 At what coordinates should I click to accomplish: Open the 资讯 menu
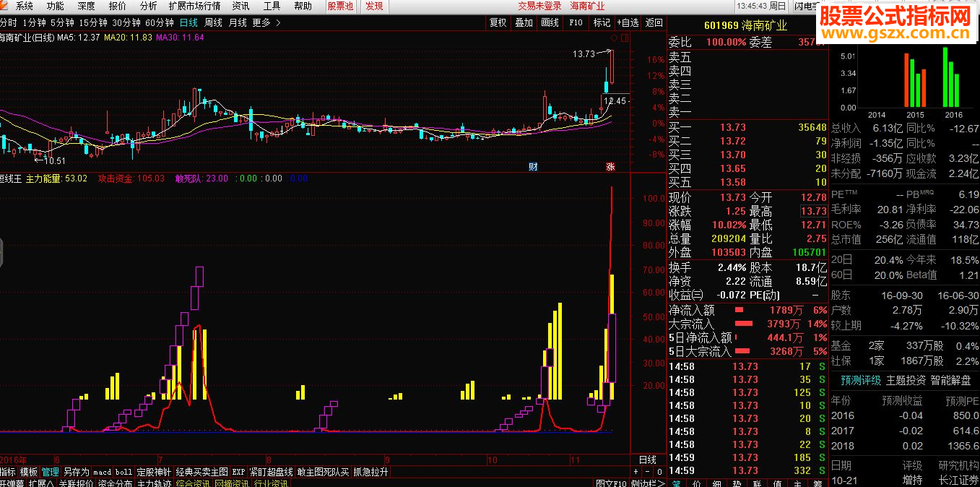[x=240, y=6]
